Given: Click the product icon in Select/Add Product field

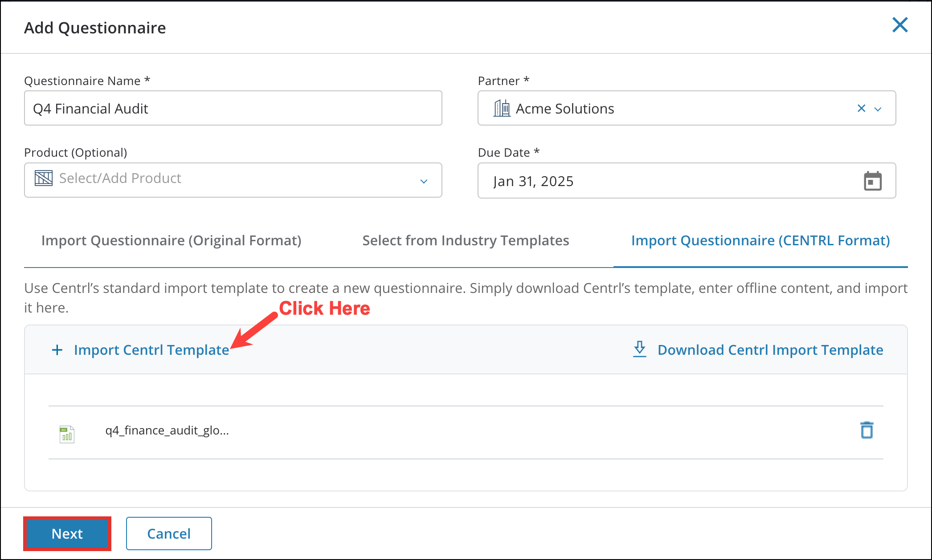Looking at the screenshot, I should [43, 178].
